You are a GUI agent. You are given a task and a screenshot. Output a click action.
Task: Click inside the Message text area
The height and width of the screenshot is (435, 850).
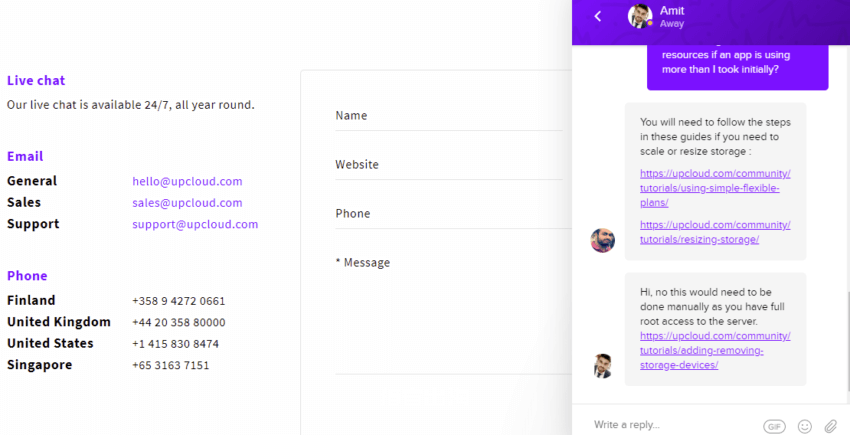pos(453,315)
